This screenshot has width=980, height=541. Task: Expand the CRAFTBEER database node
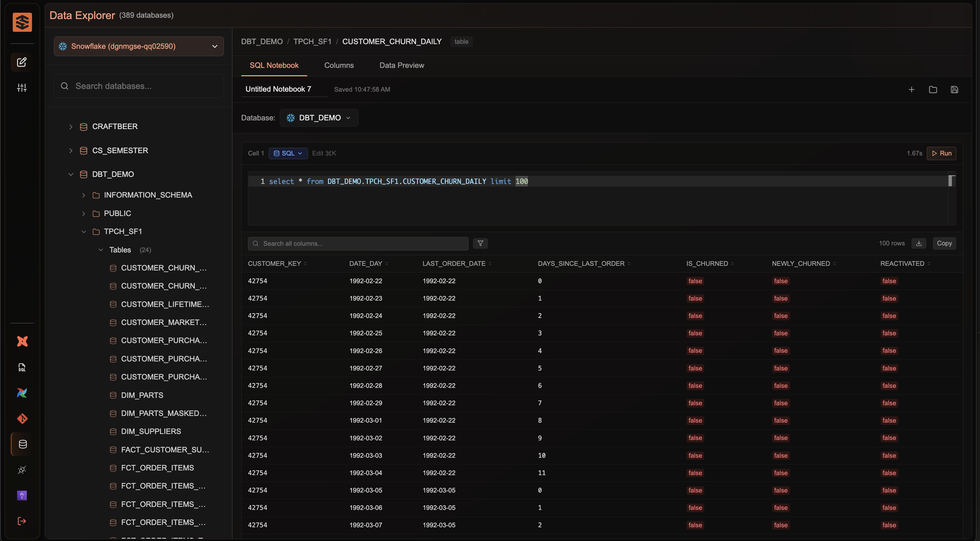pyautogui.click(x=71, y=127)
